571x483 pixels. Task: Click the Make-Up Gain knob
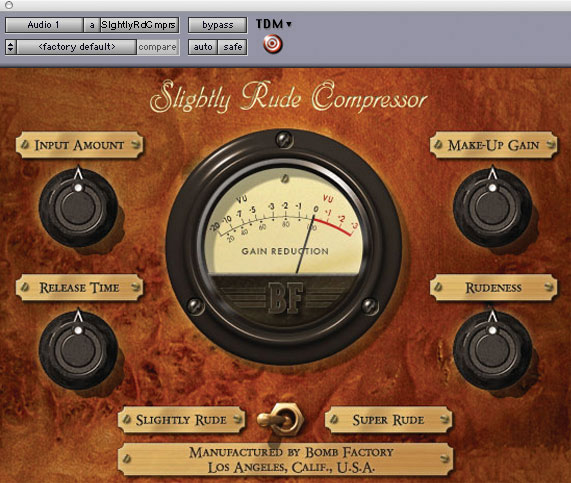(x=492, y=208)
